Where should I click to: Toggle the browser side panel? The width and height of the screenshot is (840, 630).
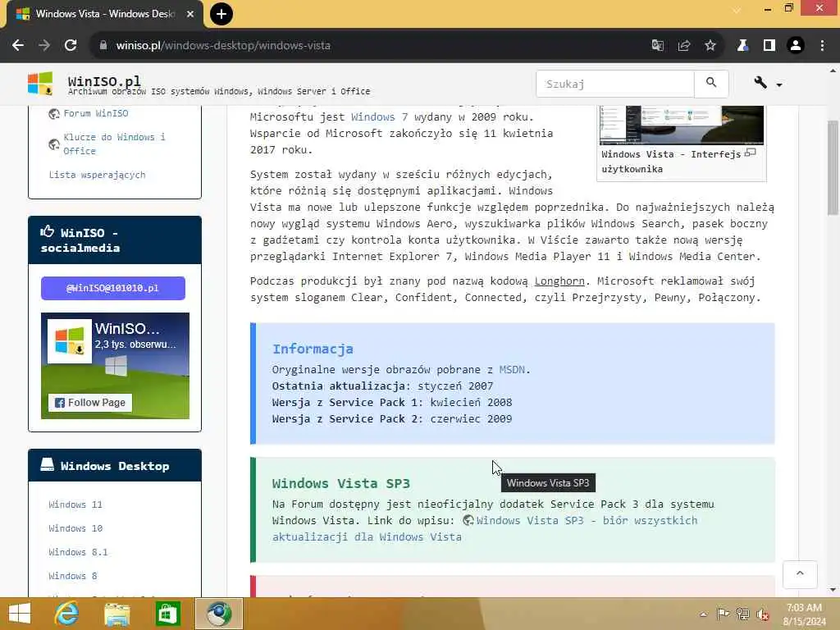tap(769, 46)
